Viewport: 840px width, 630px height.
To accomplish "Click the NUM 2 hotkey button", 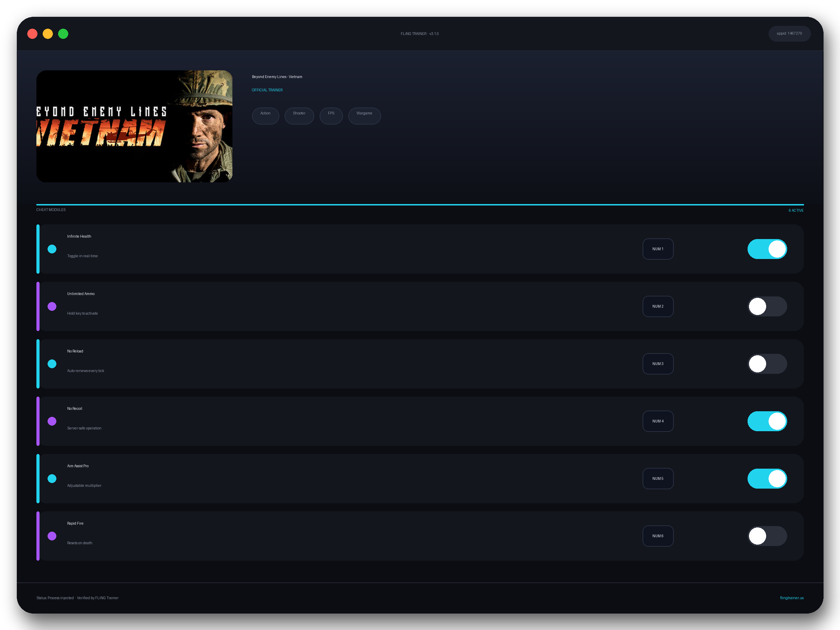I will click(658, 307).
